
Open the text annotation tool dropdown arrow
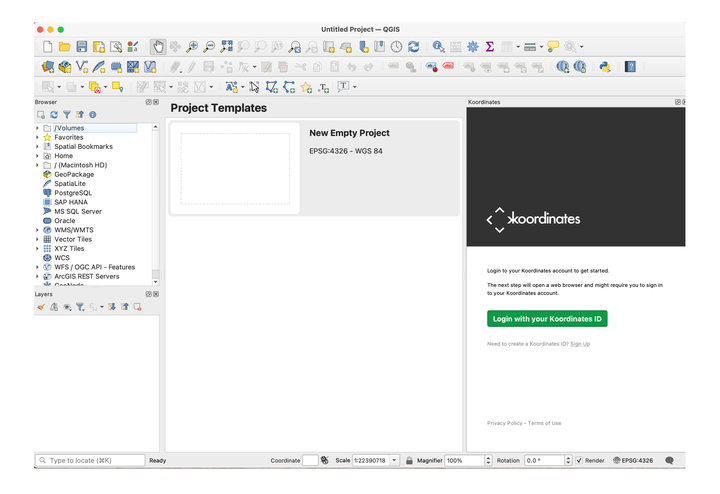(x=354, y=87)
